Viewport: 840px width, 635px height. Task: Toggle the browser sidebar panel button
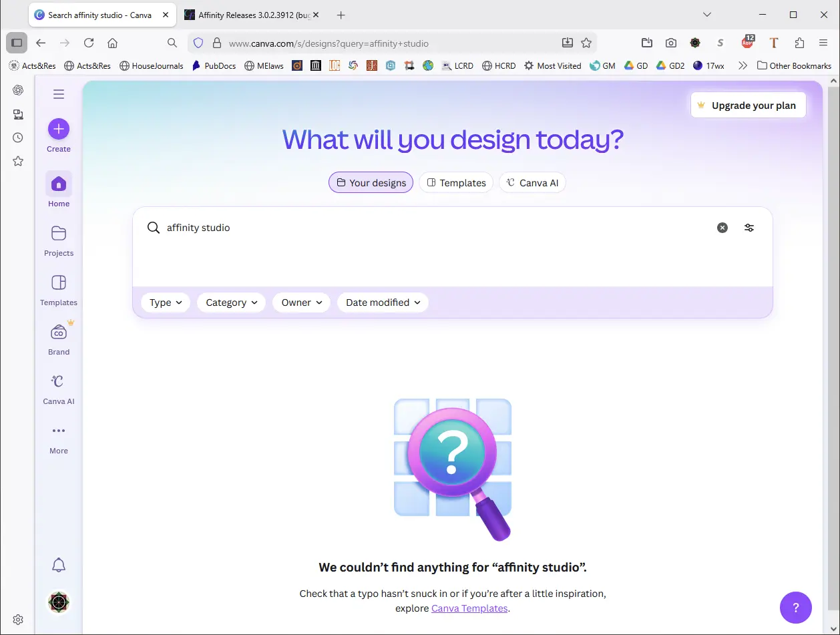tap(17, 43)
